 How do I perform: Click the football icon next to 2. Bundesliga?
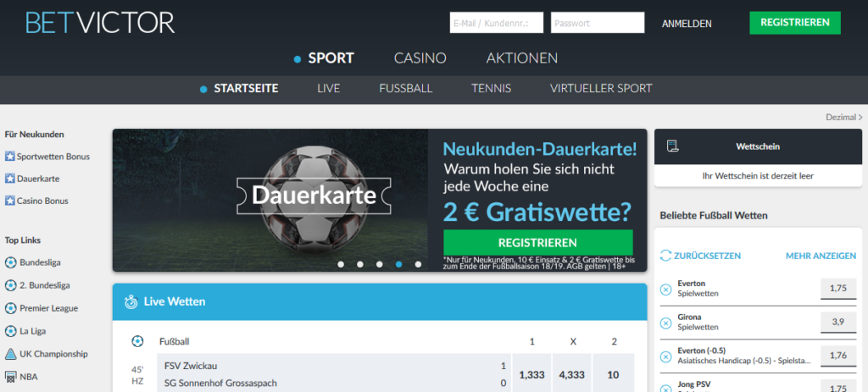click(10, 285)
